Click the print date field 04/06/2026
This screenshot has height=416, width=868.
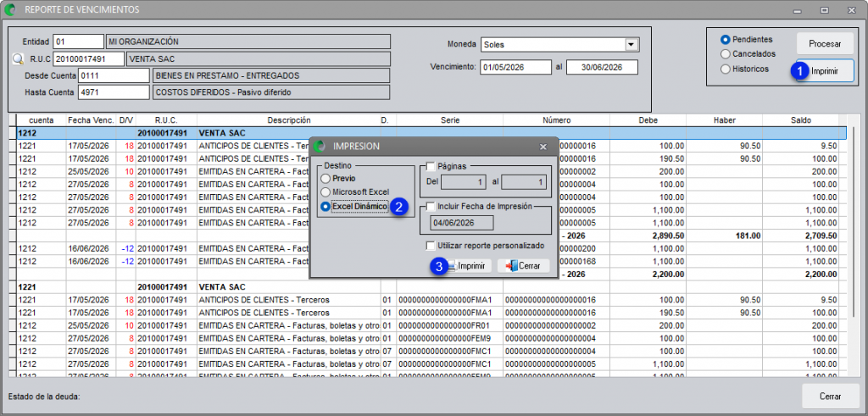pos(462,223)
